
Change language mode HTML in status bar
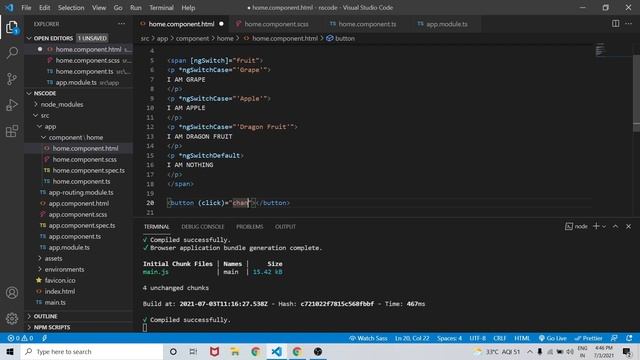click(x=522, y=338)
